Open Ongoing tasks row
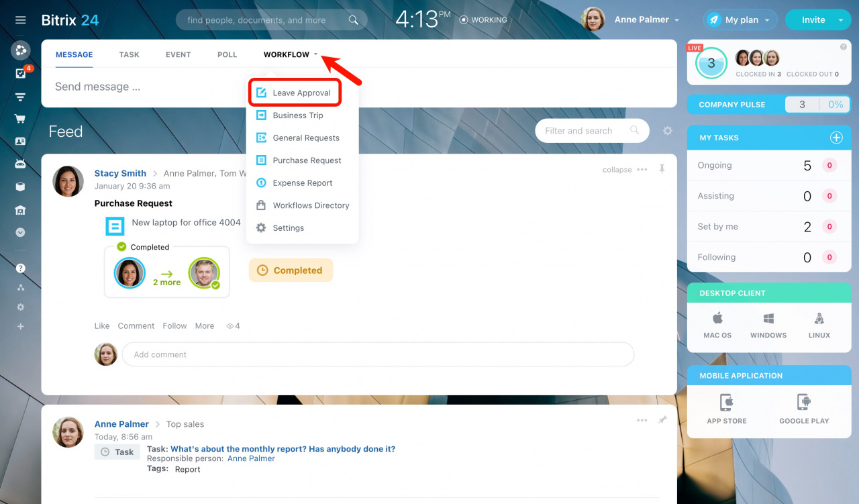This screenshot has height=504, width=859. 769,165
